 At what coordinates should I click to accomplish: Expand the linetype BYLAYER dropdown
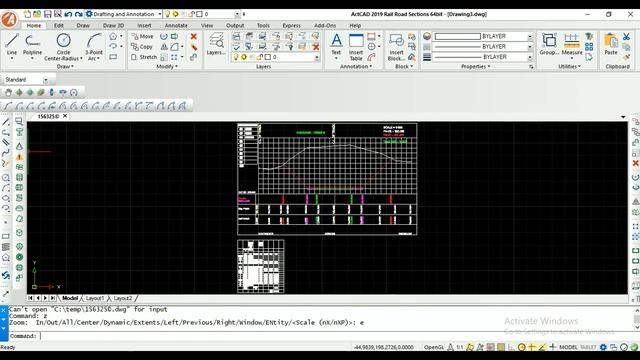[530, 47]
